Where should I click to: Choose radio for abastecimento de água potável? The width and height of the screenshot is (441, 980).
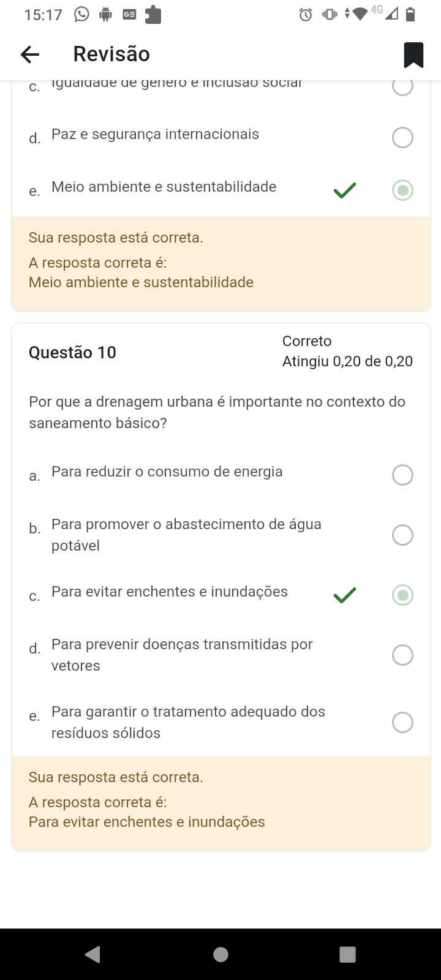(402, 535)
